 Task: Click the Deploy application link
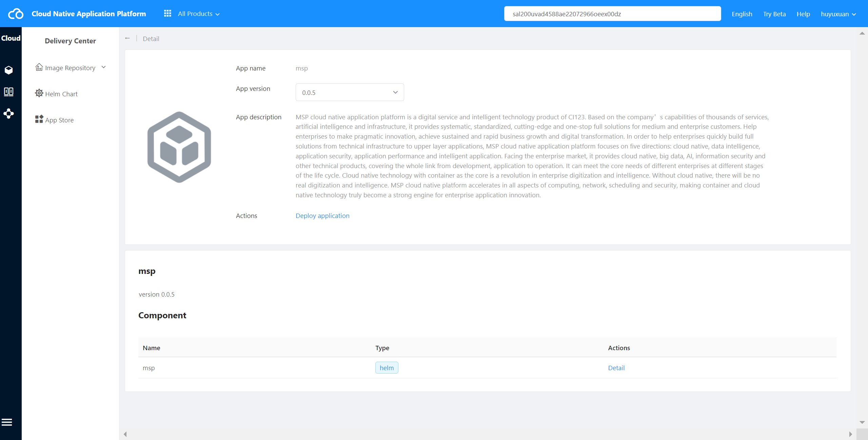point(322,216)
